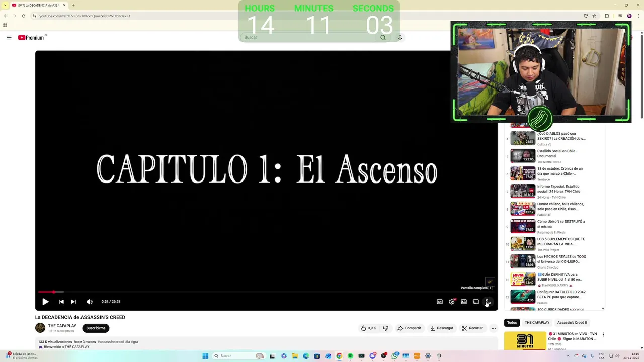Focus the YouTube Buscar search box
The width and height of the screenshot is (644, 362).
(307, 37)
